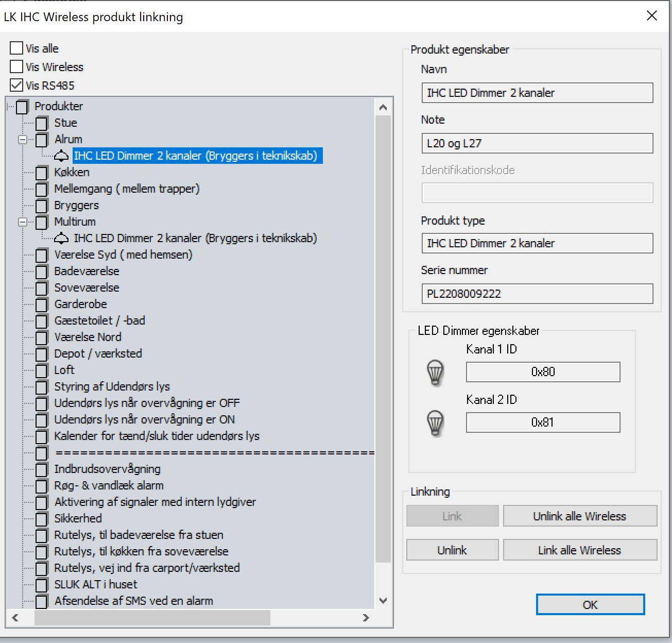Click the tree's vertical scrollbar up arrow
Image resolution: width=672 pixels, height=643 pixels.
tap(383, 107)
